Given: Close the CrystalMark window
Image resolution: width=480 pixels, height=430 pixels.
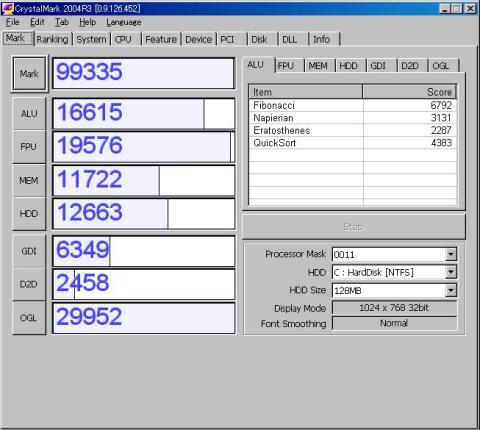Looking at the screenshot, I should 470,8.
